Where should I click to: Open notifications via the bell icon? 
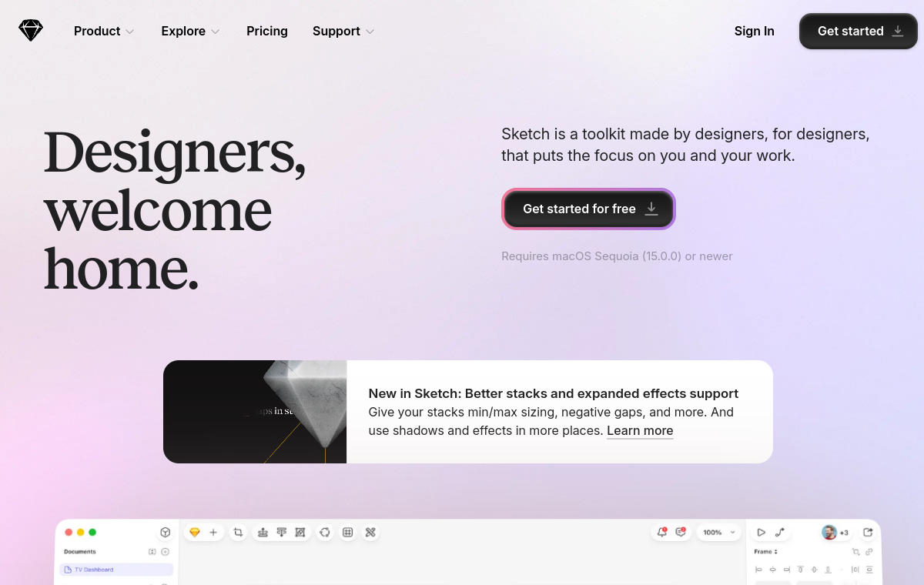(x=662, y=532)
